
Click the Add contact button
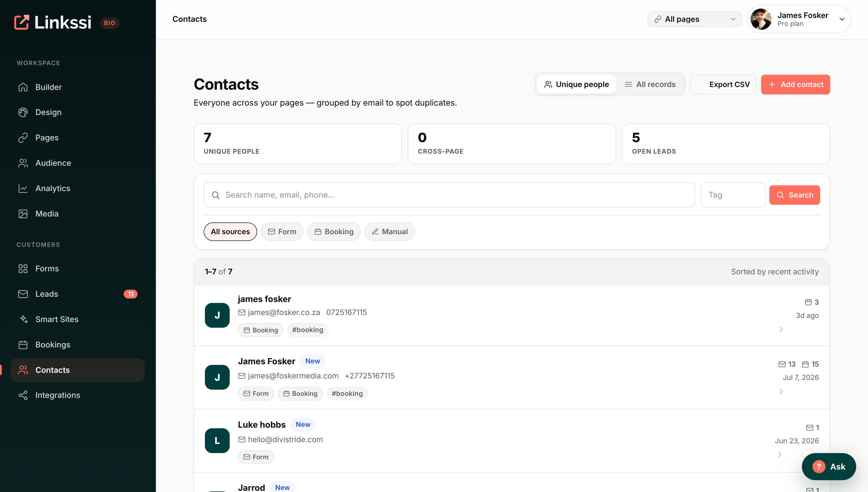point(795,84)
